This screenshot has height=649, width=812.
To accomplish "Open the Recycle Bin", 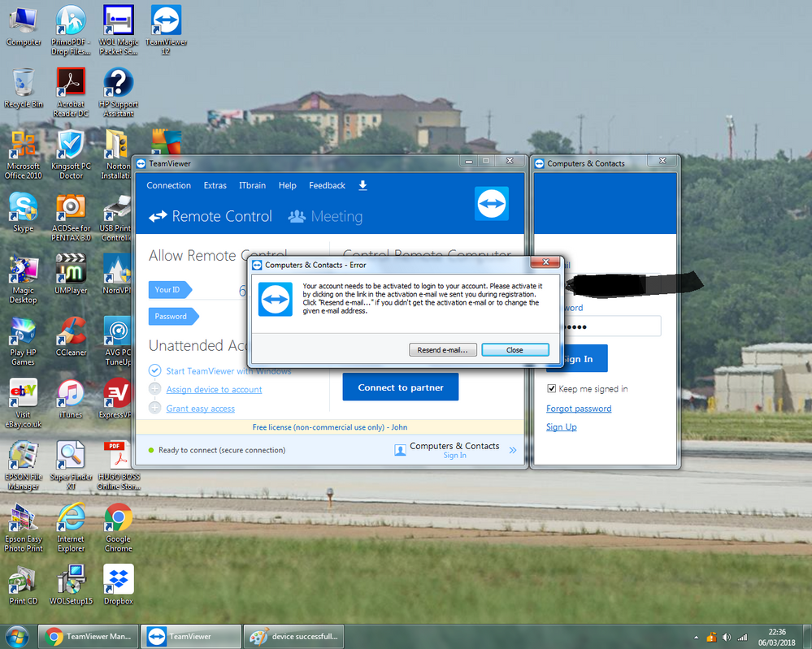I will [x=24, y=88].
